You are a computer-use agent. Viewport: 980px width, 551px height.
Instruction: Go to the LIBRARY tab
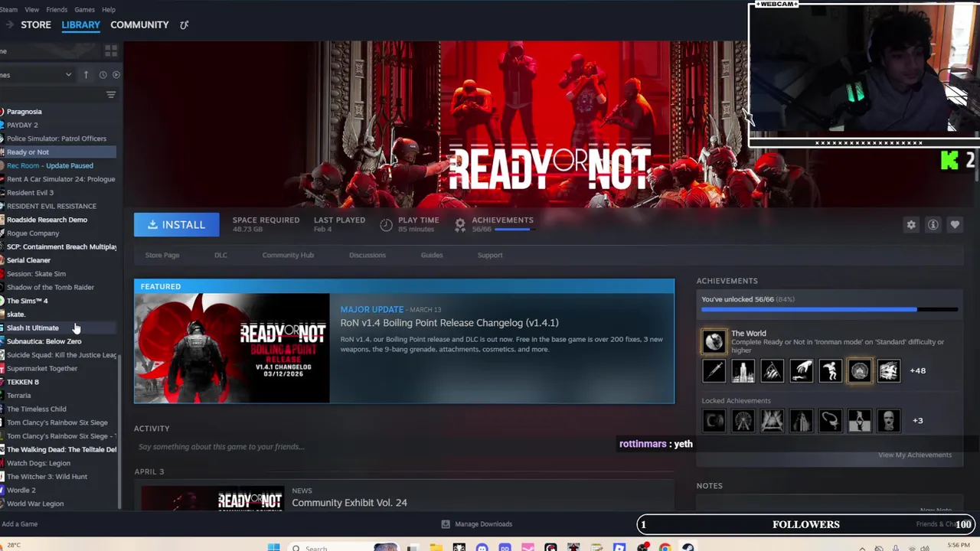coord(80,24)
